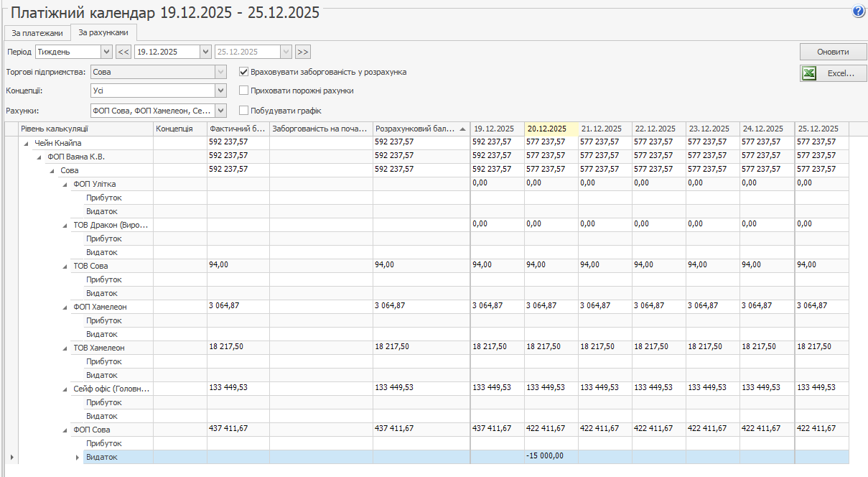The height and width of the screenshot is (477, 868).
Task: Switch to За платежами tab
Action: point(37,33)
